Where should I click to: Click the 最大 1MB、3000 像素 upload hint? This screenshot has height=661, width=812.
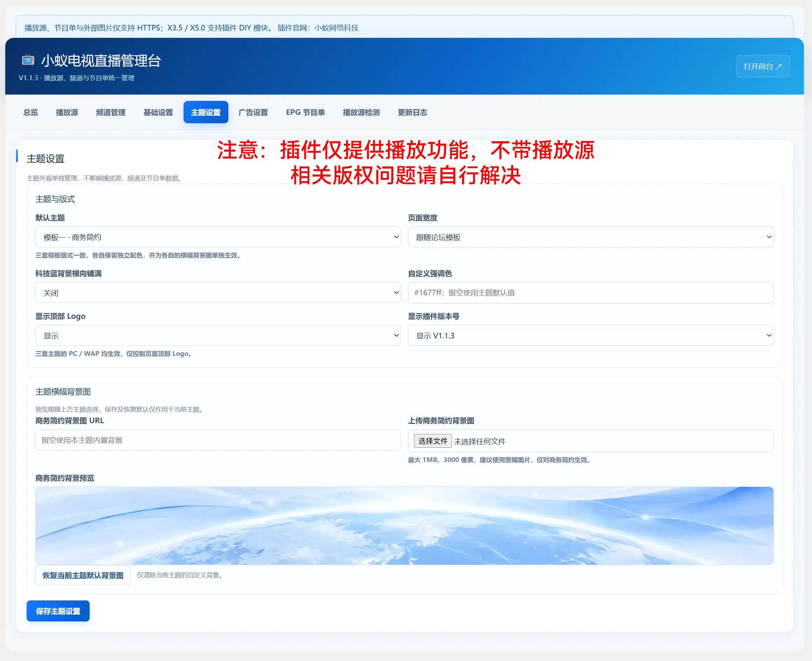click(x=500, y=460)
